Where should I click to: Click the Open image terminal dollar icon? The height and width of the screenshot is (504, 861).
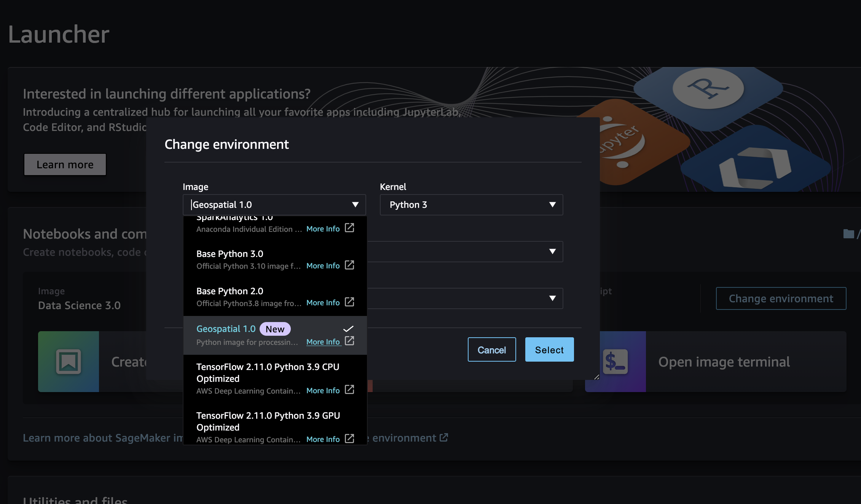[615, 362]
